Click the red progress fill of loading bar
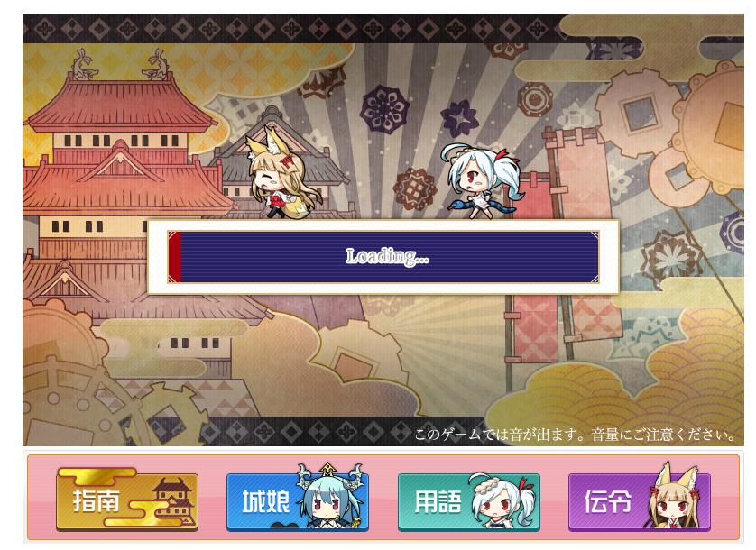The height and width of the screenshot is (550, 756). click(174, 256)
